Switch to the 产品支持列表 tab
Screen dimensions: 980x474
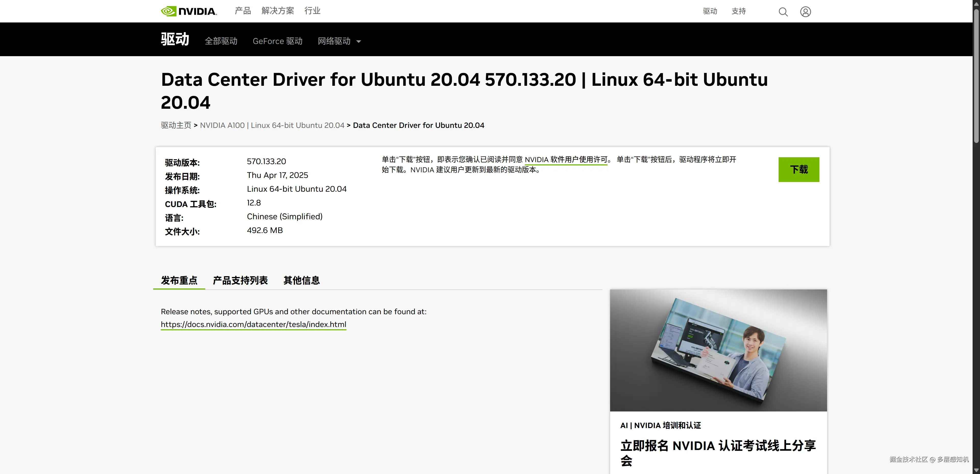pos(240,280)
